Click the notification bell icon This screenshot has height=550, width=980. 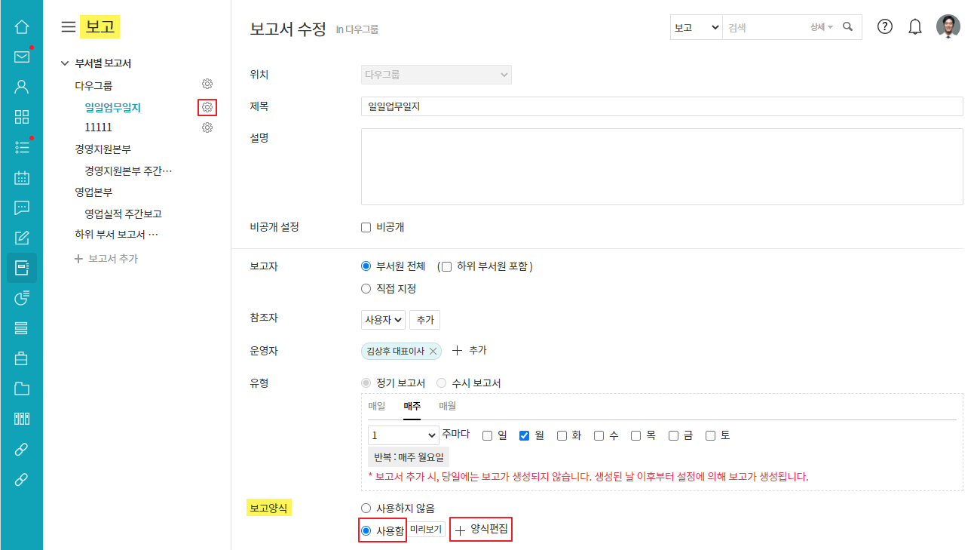point(915,27)
